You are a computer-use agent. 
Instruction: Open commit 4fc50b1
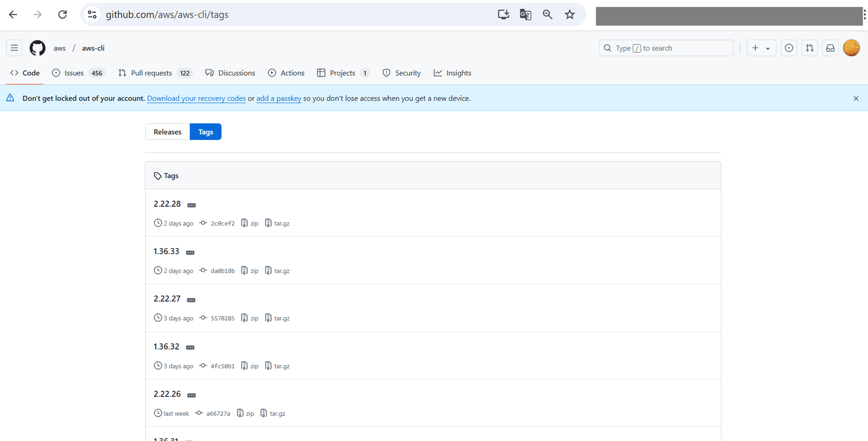[217, 366]
